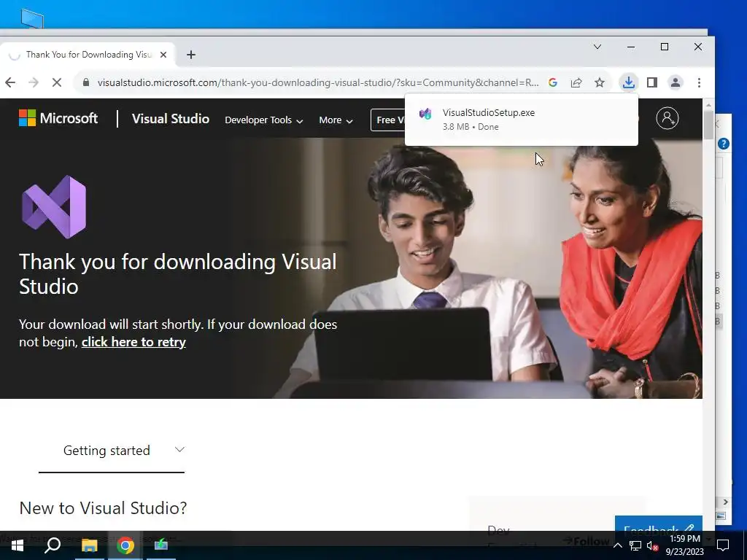Click the taskbar clock showing 1:59 PM
This screenshot has width=747, height=560.
[684, 545]
